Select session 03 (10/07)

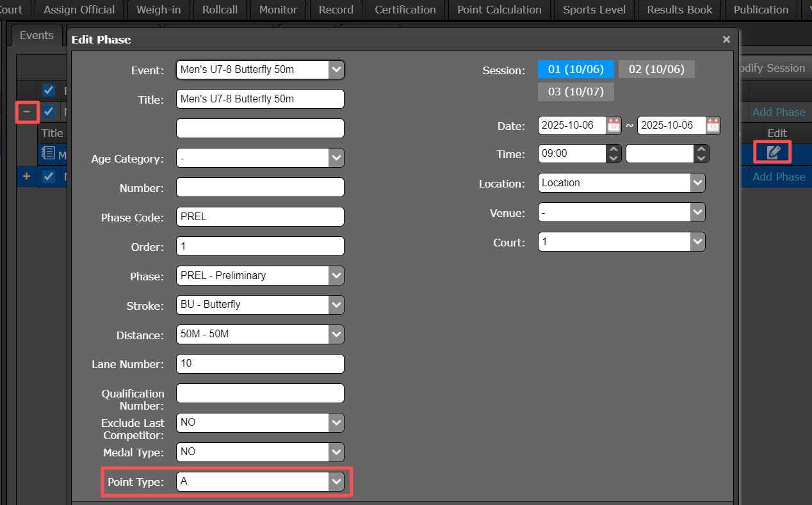[x=575, y=92]
